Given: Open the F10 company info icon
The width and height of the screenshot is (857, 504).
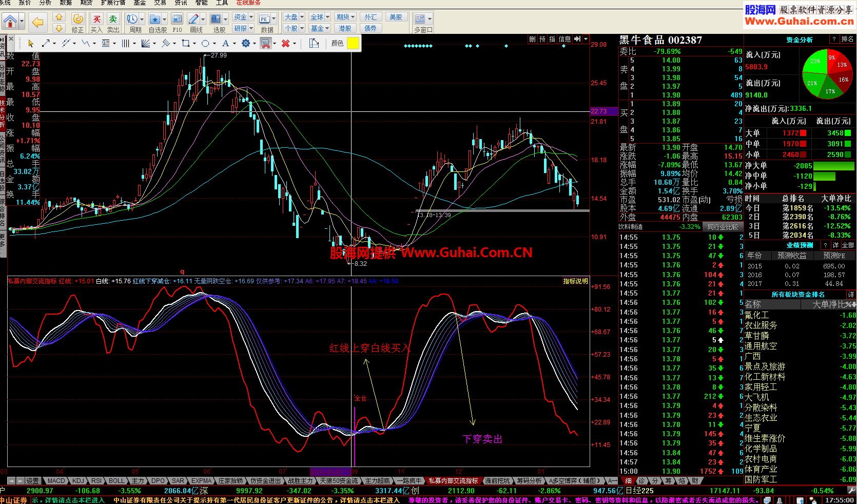Looking at the screenshot, I should 177,19.
